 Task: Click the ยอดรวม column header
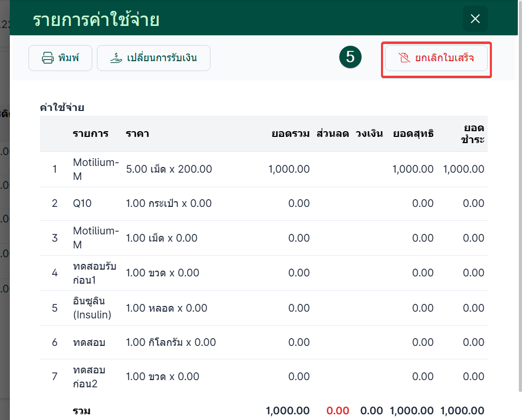point(290,134)
